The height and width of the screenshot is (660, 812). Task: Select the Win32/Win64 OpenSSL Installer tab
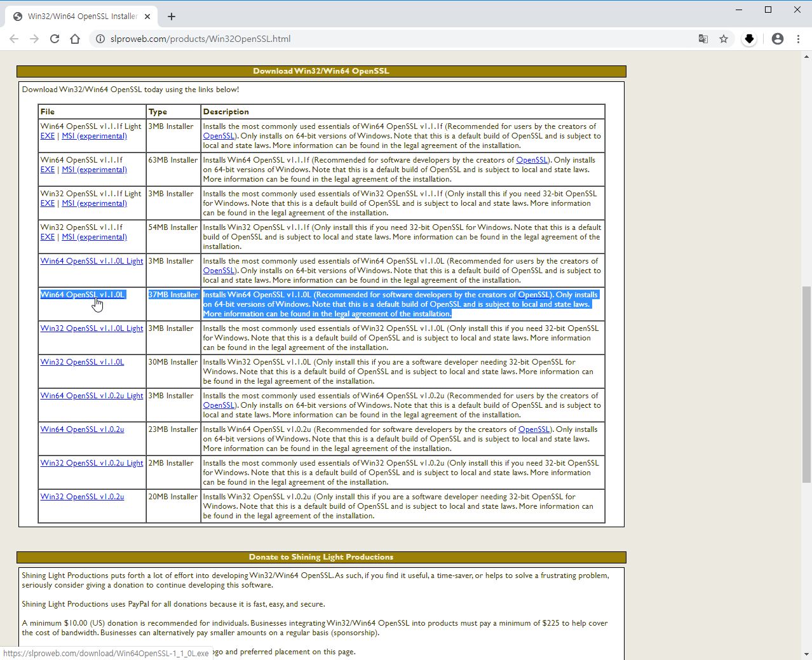81,17
